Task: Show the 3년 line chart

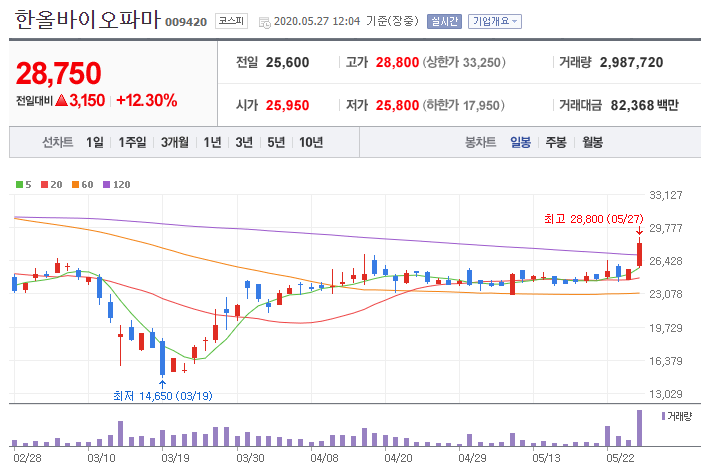Action: pyautogui.click(x=244, y=142)
